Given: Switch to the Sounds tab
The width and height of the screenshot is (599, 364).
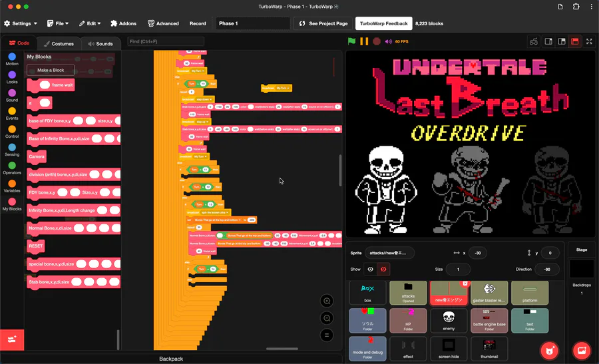Looking at the screenshot, I should pos(100,43).
